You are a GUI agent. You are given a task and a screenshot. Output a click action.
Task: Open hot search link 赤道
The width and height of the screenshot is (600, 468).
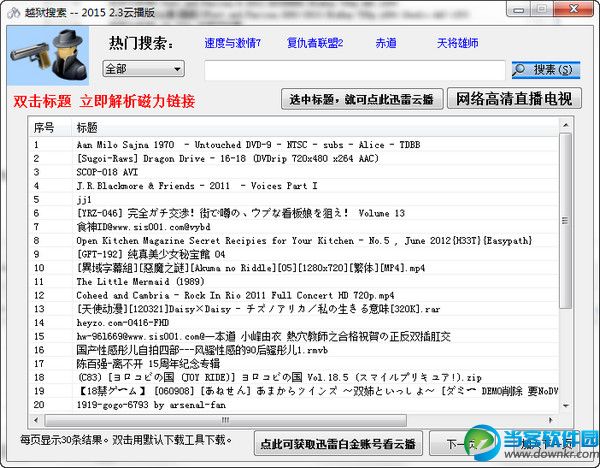point(386,43)
